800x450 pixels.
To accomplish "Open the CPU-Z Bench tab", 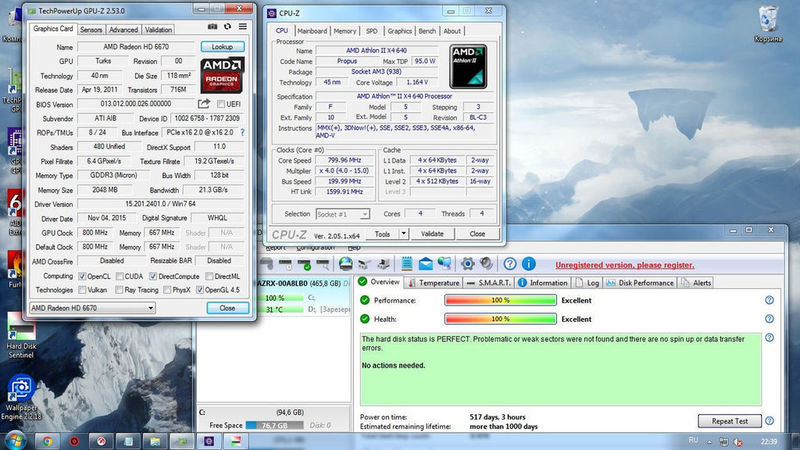I will coord(427,31).
